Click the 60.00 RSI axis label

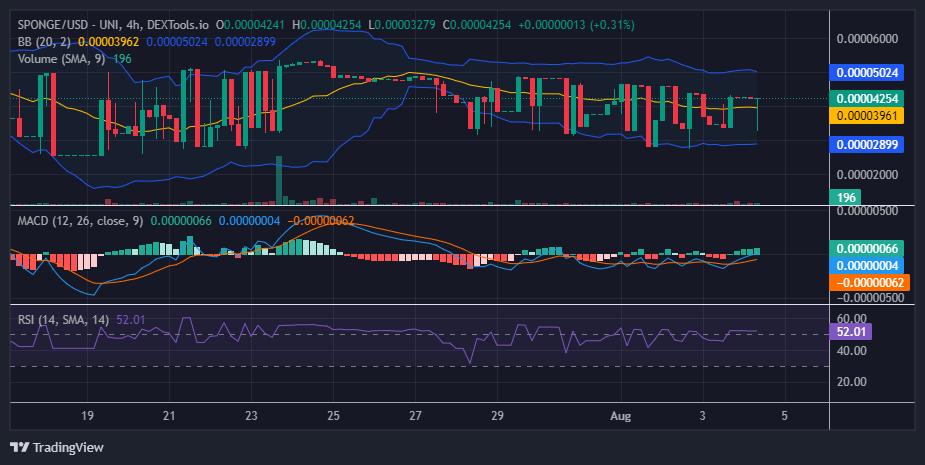pyautogui.click(x=852, y=319)
